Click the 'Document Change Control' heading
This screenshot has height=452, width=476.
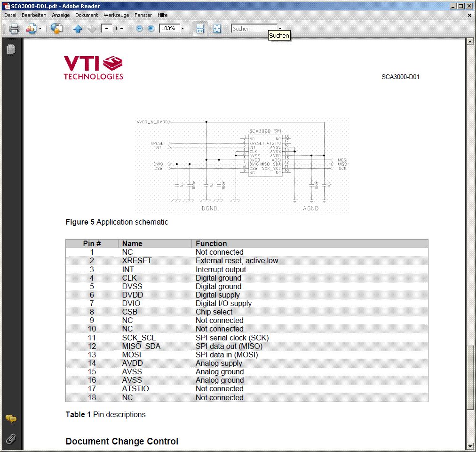[122, 441]
